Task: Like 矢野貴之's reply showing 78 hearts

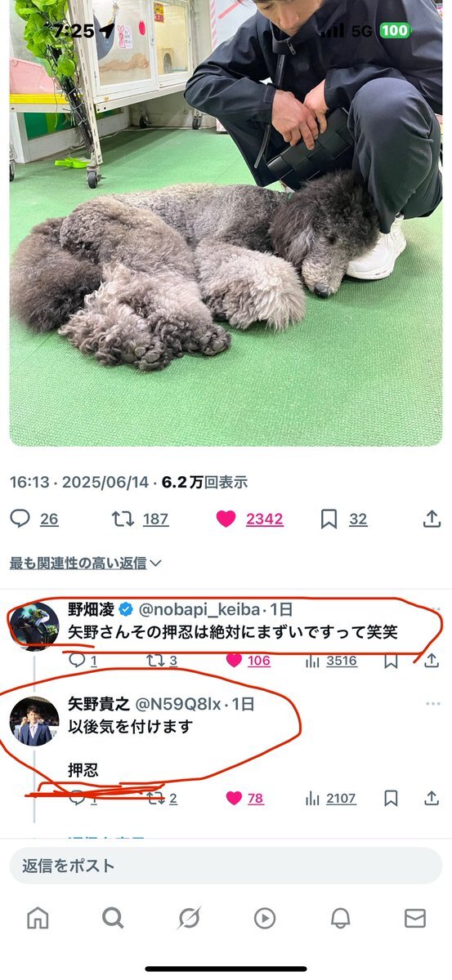Action: [x=234, y=798]
